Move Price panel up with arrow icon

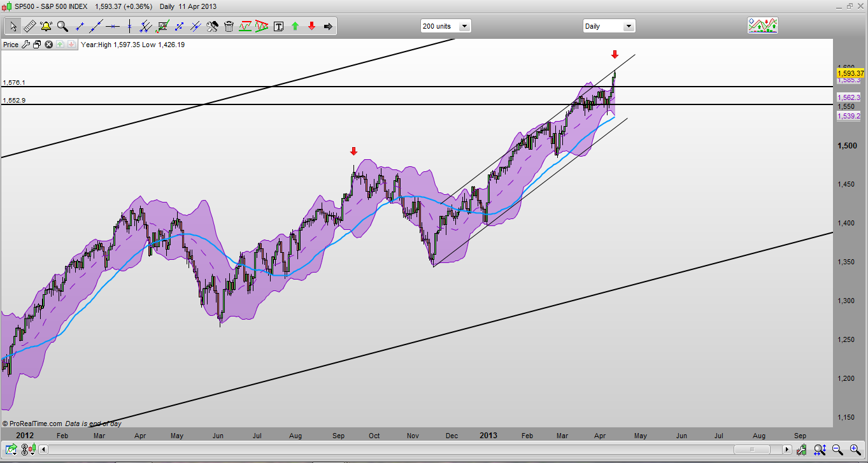tap(60, 45)
